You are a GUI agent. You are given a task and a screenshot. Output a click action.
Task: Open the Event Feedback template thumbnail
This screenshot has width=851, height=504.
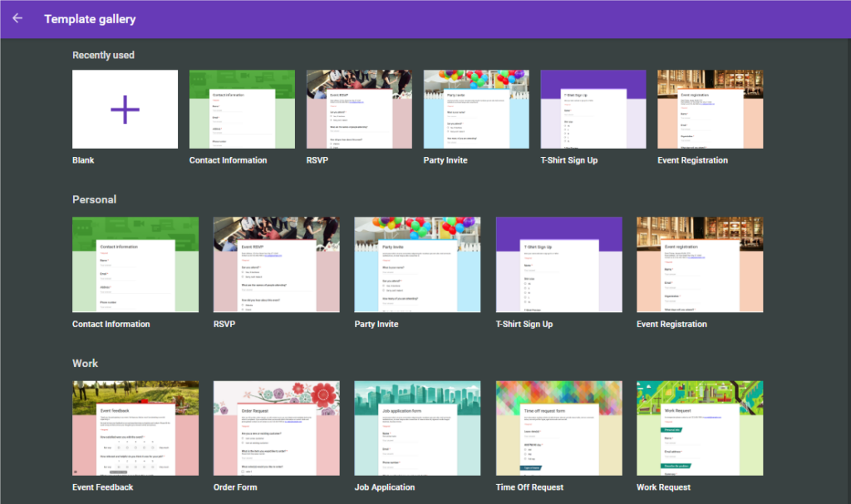pyautogui.click(x=135, y=428)
